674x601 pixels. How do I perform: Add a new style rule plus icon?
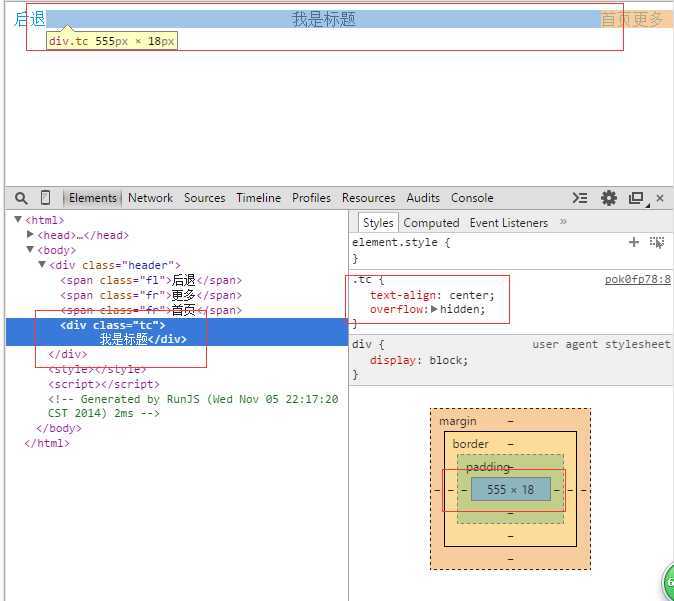[x=634, y=242]
